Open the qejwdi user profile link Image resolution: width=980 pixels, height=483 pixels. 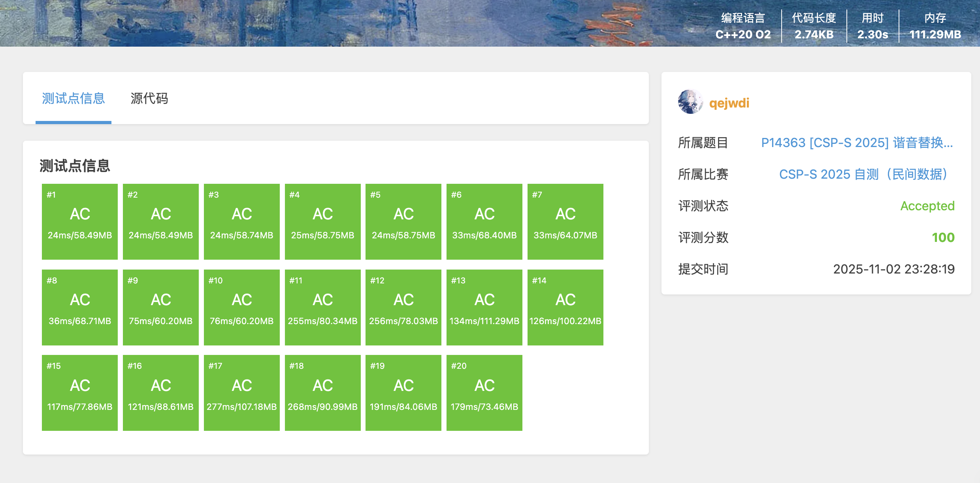729,103
